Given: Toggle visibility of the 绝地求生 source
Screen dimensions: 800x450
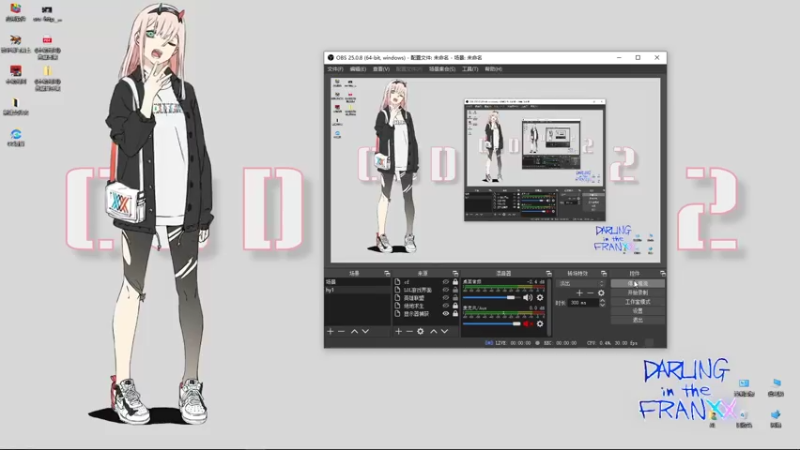Looking at the screenshot, I should [445, 306].
